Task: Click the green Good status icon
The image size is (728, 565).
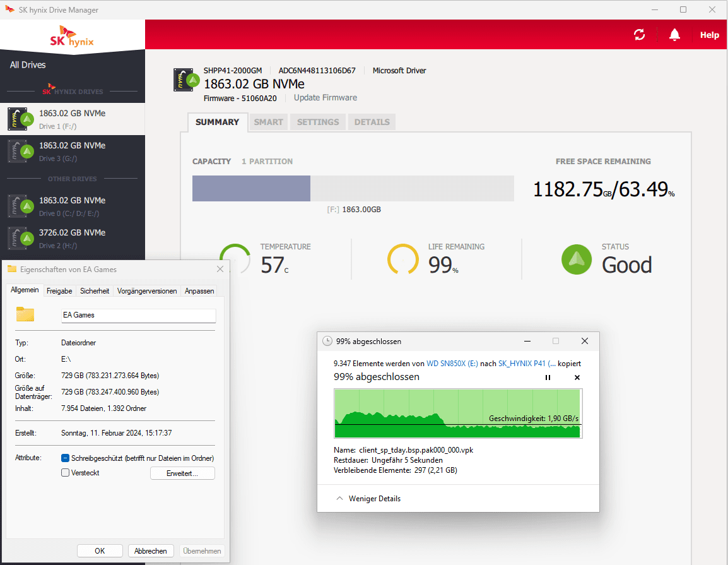Action: pos(577,259)
